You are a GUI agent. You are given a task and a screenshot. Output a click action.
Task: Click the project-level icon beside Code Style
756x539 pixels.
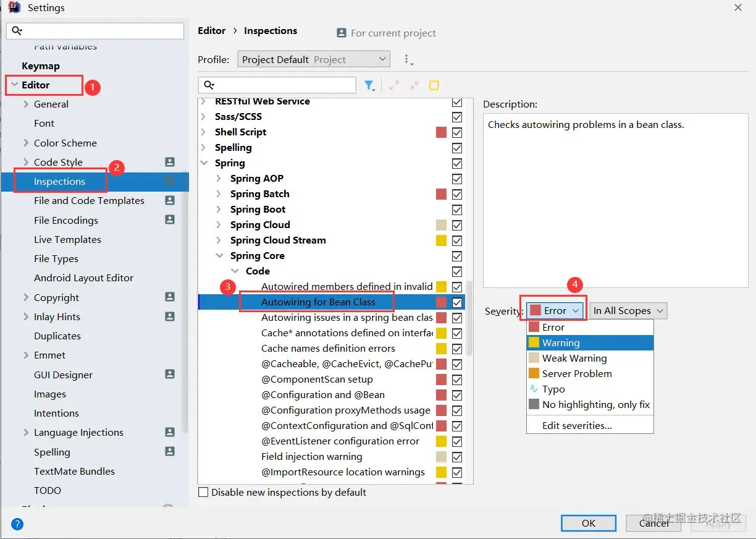170,162
